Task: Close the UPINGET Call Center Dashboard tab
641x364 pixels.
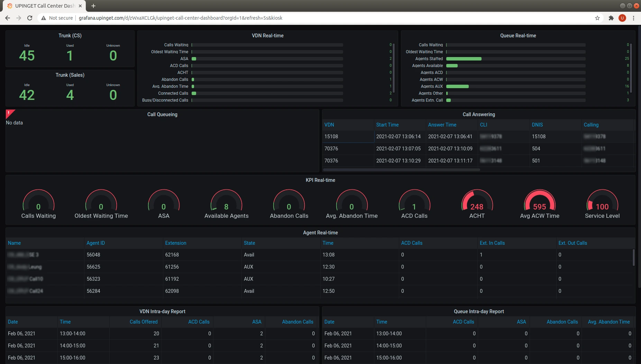Action: tap(80, 6)
